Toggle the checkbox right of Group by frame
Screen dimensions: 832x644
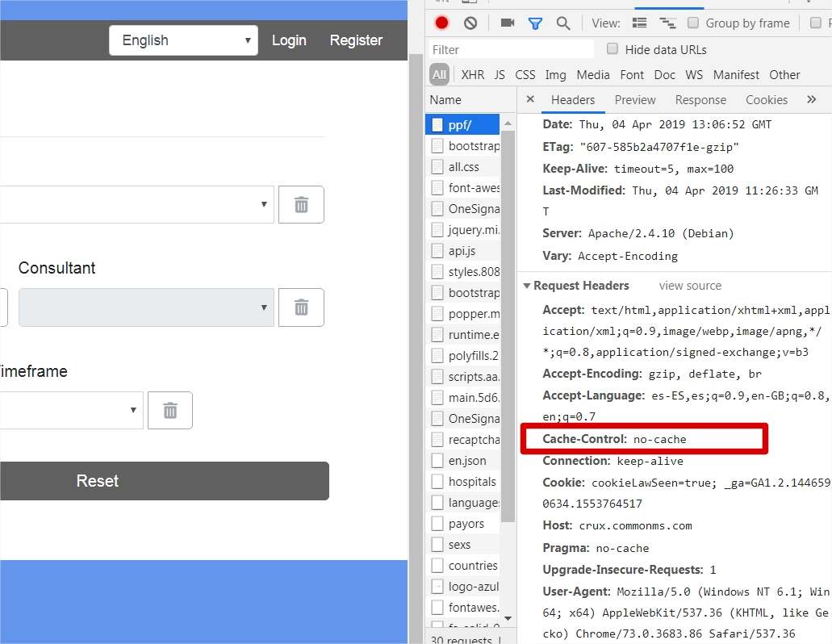tap(814, 23)
